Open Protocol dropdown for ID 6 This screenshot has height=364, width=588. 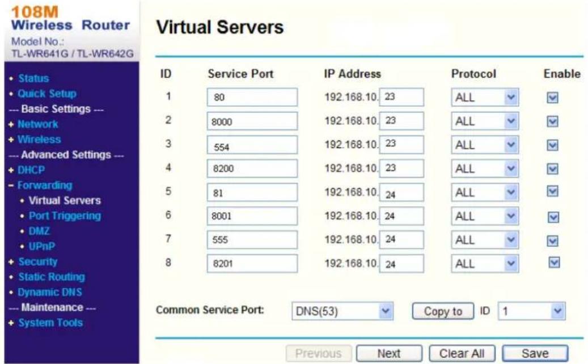click(x=485, y=216)
